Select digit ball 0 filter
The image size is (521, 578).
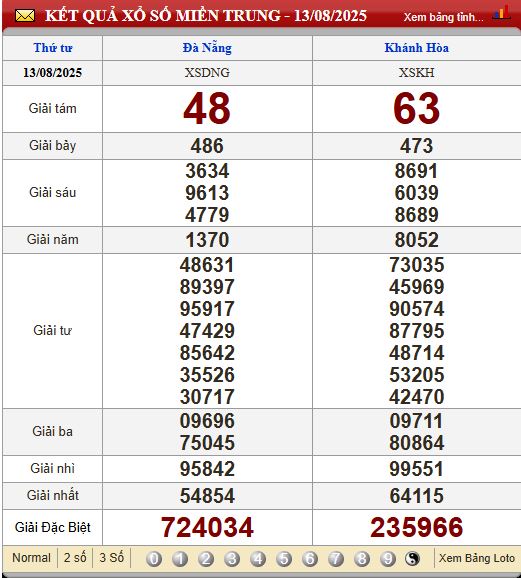[154, 559]
